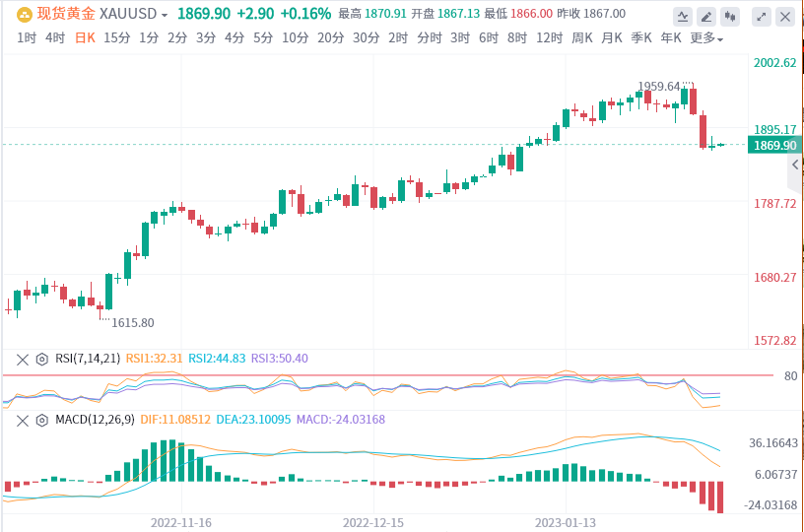Switch to the 2分 timeframe
Image resolution: width=804 pixels, height=532 pixels.
(177, 37)
